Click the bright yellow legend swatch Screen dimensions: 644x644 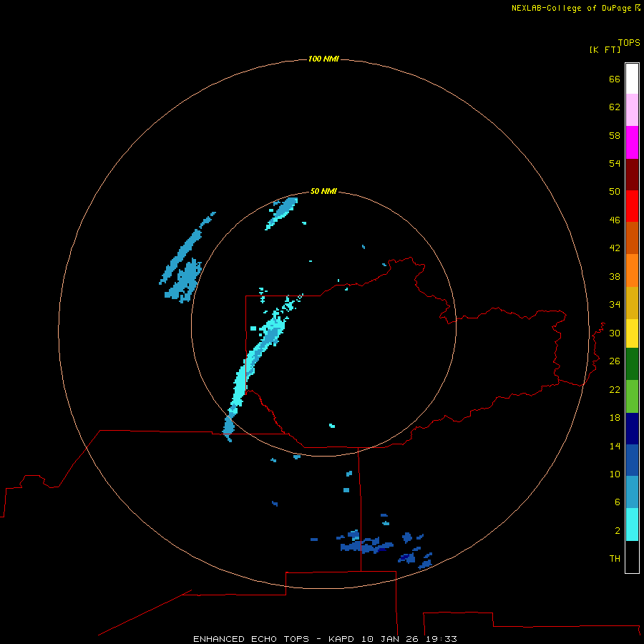pos(632,333)
